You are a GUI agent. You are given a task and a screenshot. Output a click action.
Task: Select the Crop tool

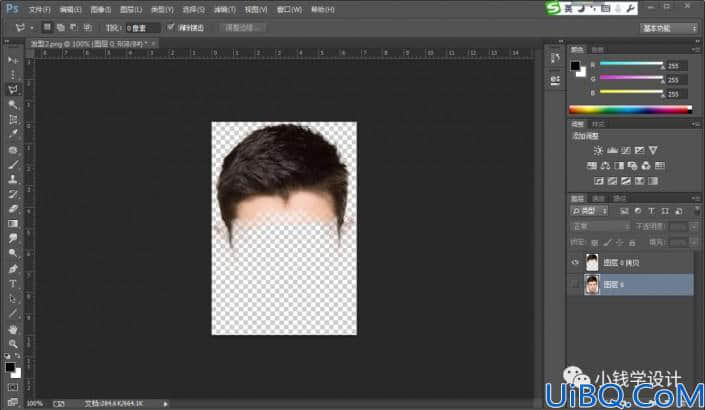click(x=13, y=119)
